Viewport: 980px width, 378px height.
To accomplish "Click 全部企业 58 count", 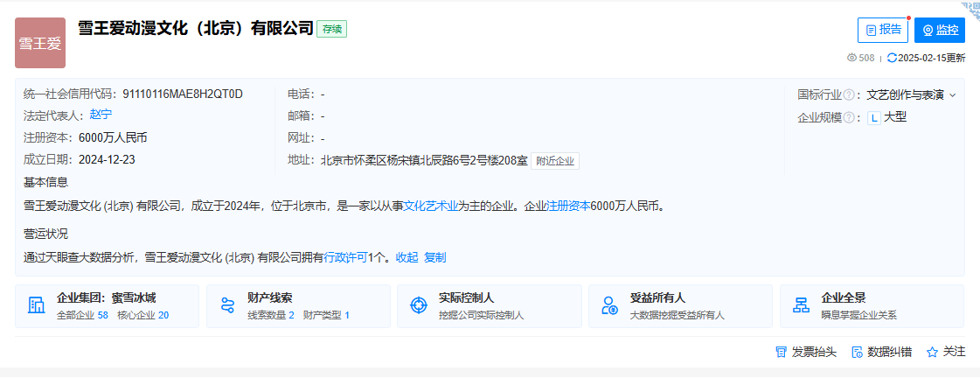I will 82,315.
